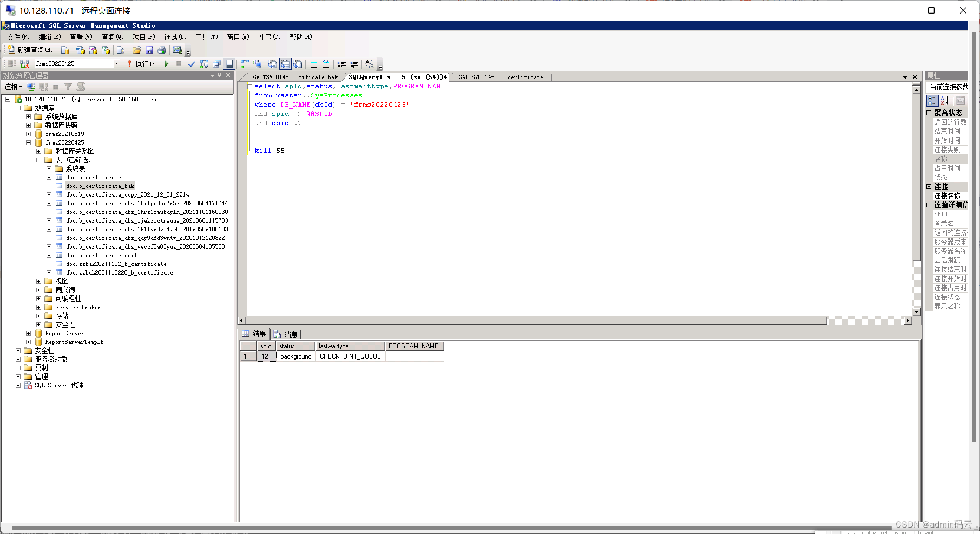The width and height of the screenshot is (980, 534).
Task: Toggle Results to Grid mode
Action: (285, 64)
